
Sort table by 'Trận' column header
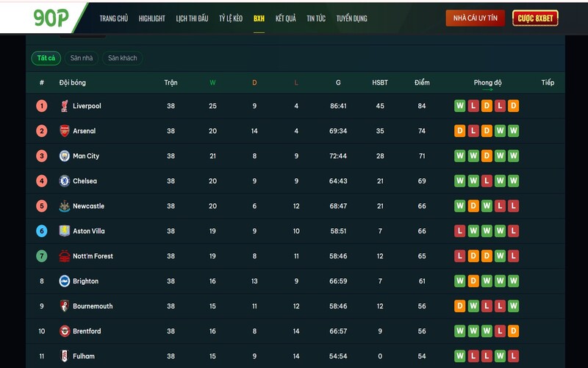[171, 82]
